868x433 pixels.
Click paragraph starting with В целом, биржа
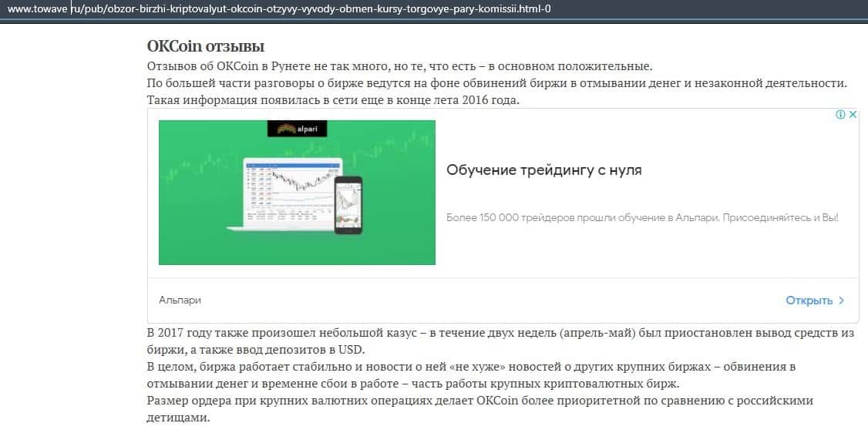coord(472,375)
